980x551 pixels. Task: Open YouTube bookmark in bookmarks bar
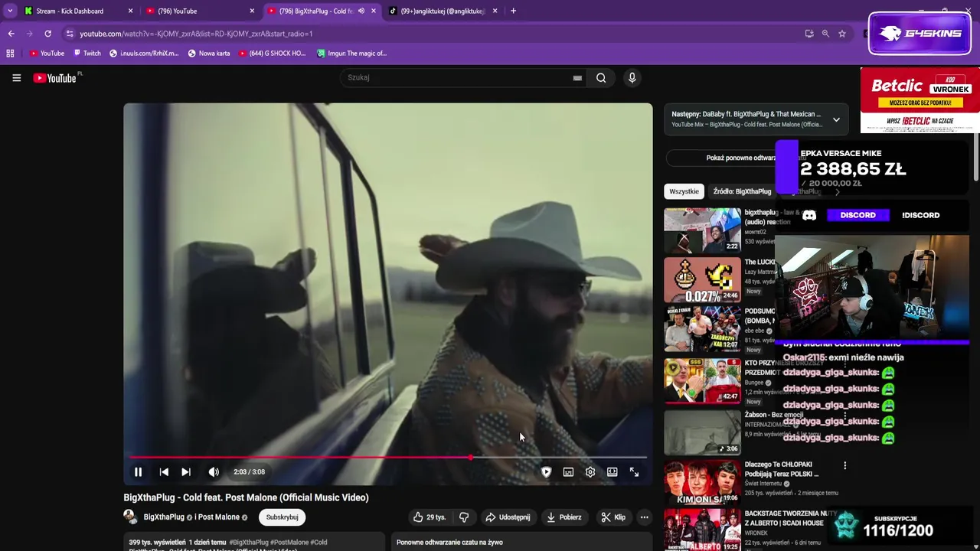[x=47, y=54]
